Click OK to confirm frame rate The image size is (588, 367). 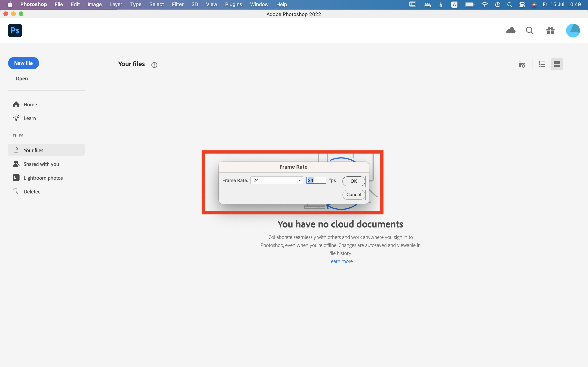(x=354, y=181)
